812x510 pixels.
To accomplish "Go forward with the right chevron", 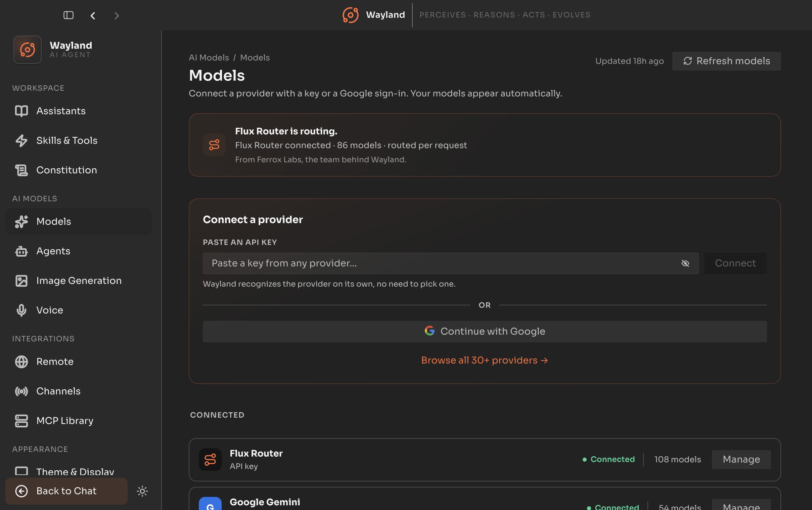I will (117, 15).
